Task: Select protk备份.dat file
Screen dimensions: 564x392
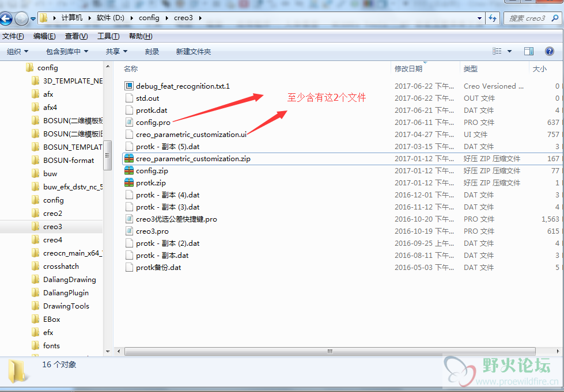Action: [158, 268]
